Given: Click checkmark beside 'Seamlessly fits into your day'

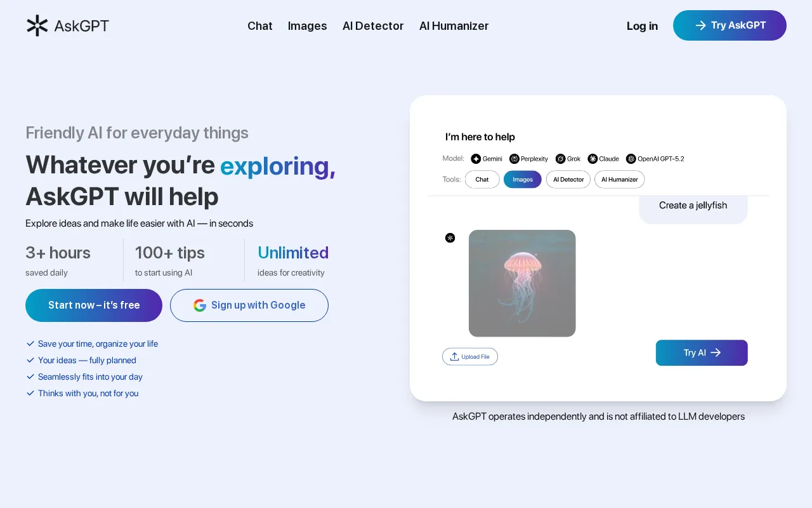Looking at the screenshot, I should click(x=30, y=377).
